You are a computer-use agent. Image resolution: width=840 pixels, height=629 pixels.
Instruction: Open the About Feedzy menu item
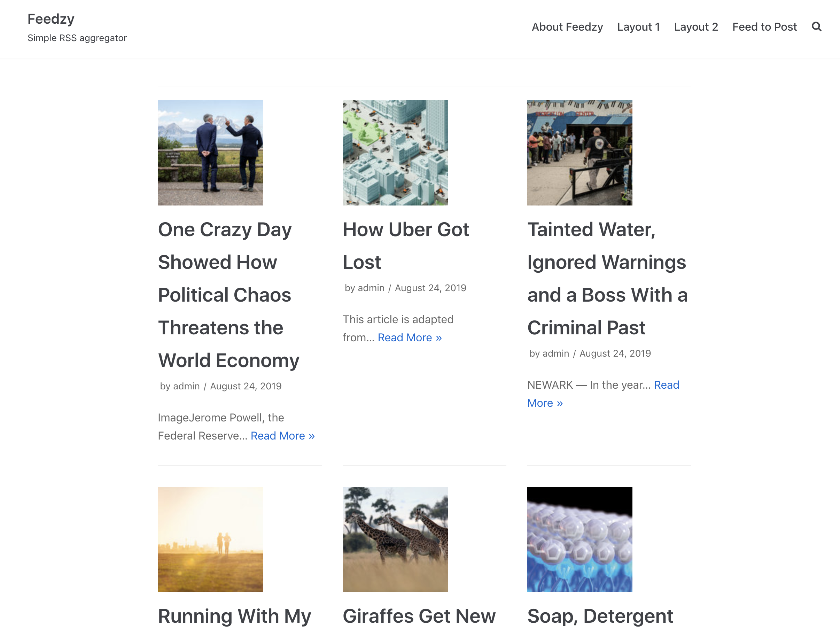click(567, 26)
